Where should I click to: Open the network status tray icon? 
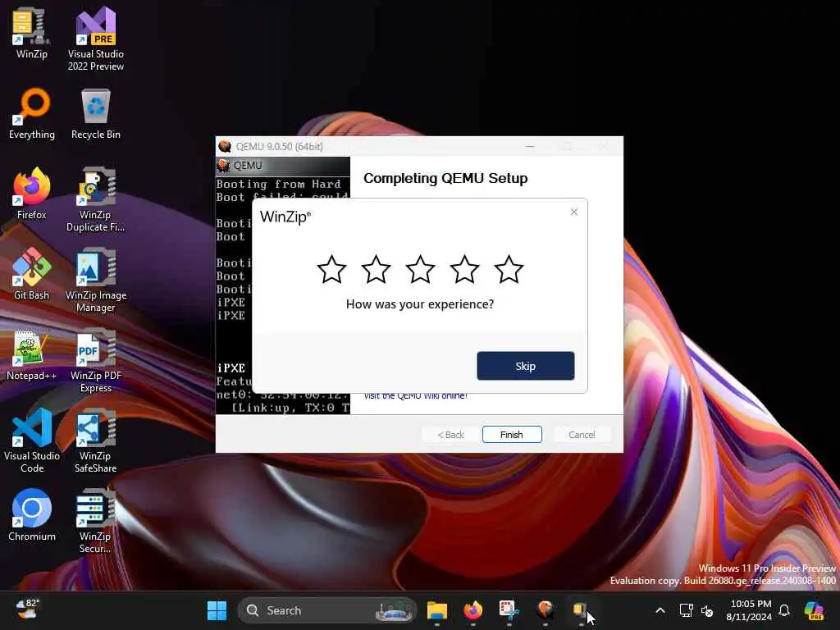coord(687,610)
